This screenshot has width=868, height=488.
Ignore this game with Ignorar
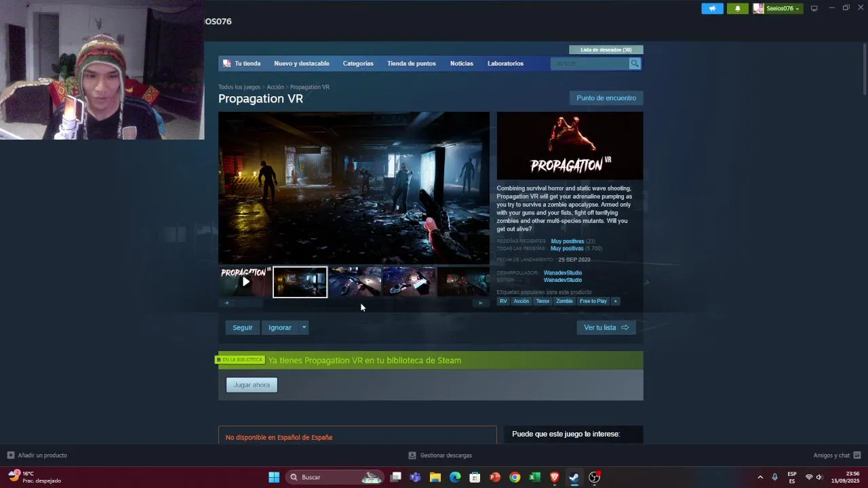pyautogui.click(x=279, y=327)
